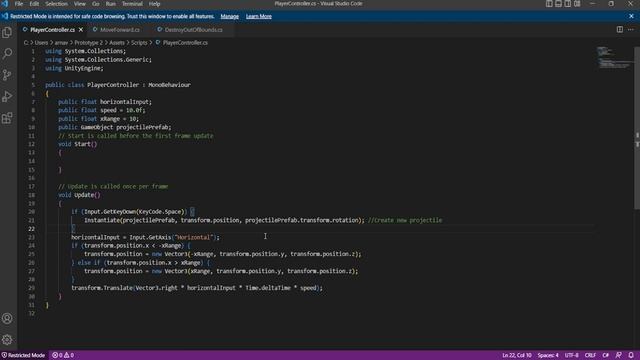Open the File menu
This screenshot has height=360, width=640.
click(19, 4)
